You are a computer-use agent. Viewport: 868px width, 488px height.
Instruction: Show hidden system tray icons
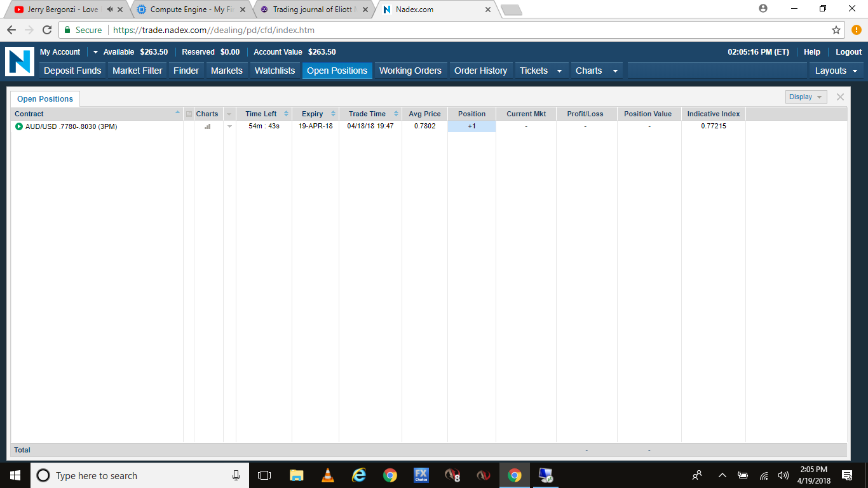tap(722, 475)
